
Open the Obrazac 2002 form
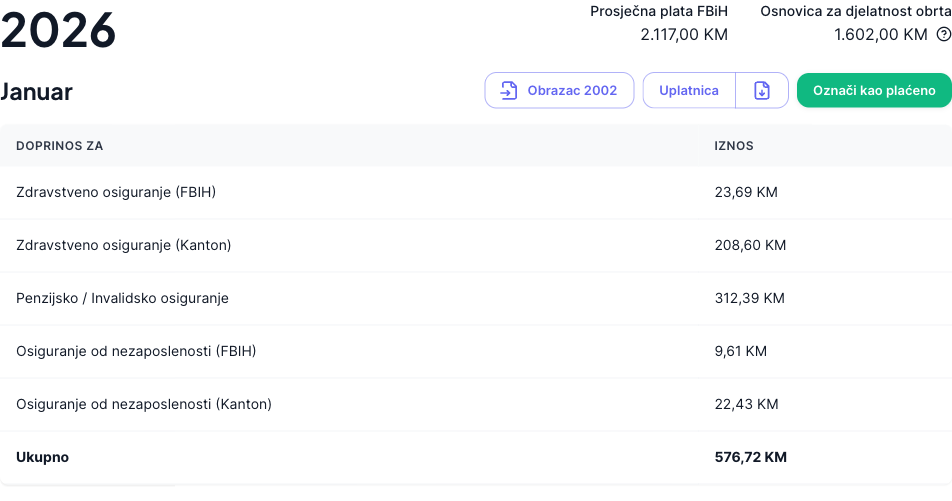point(560,90)
